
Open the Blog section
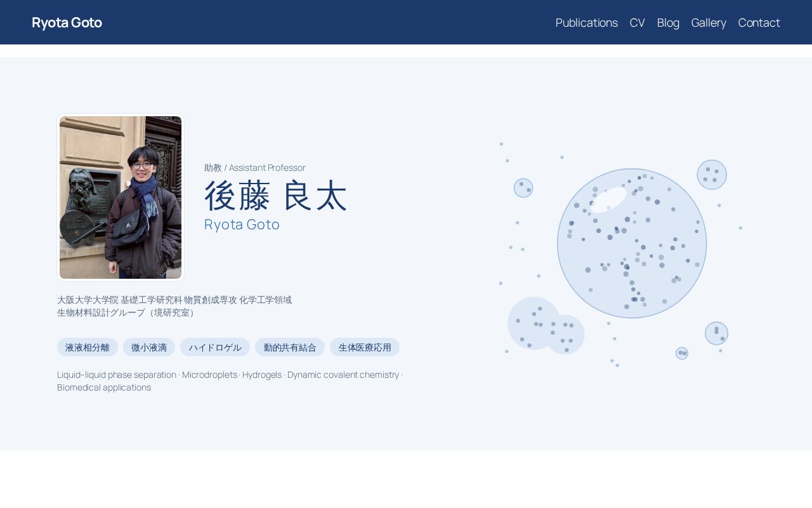pyautogui.click(x=668, y=23)
